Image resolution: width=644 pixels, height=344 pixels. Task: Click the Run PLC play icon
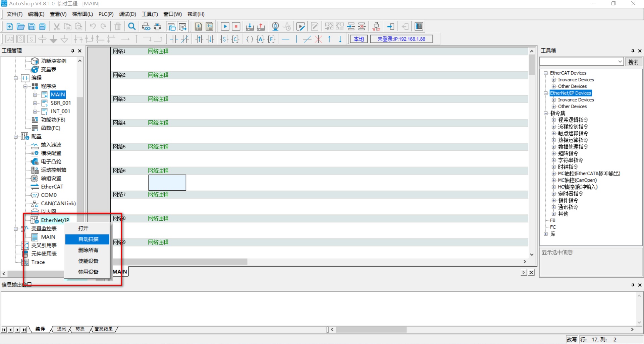[225, 26]
